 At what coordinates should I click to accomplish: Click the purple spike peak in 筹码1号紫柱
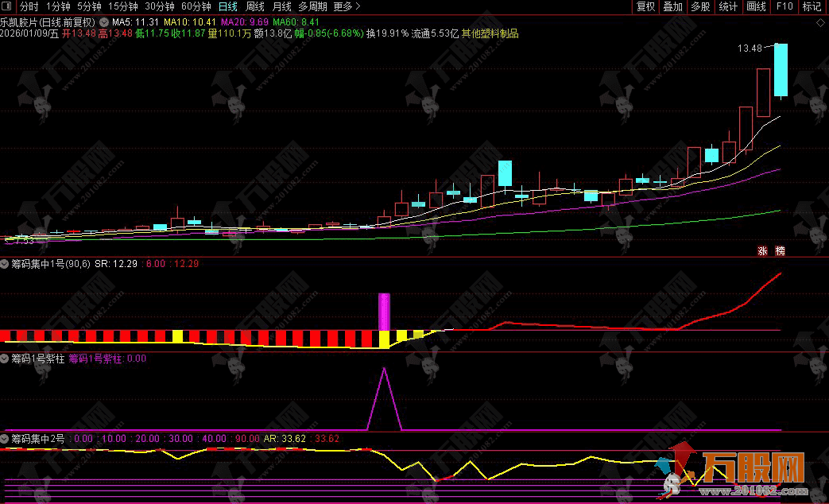(385, 369)
